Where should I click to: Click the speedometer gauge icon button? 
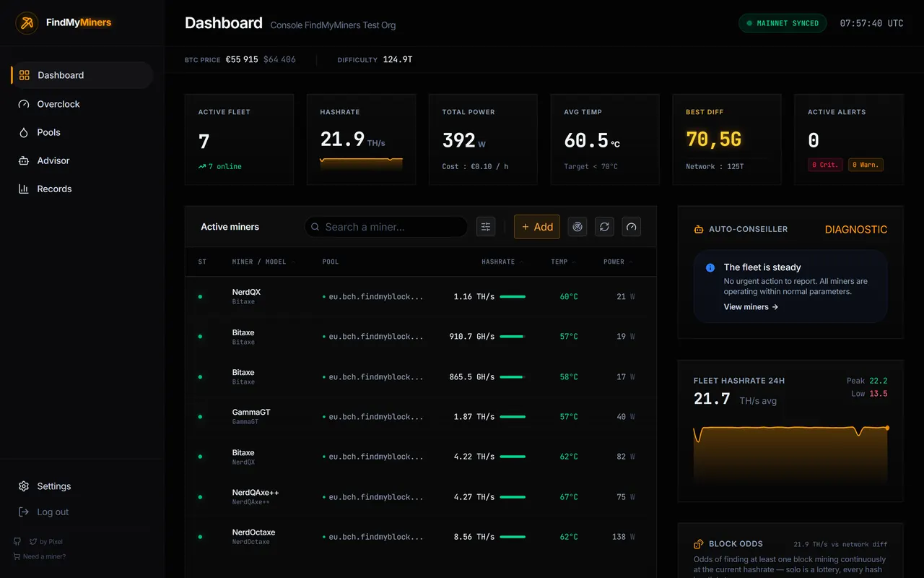pos(632,227)
